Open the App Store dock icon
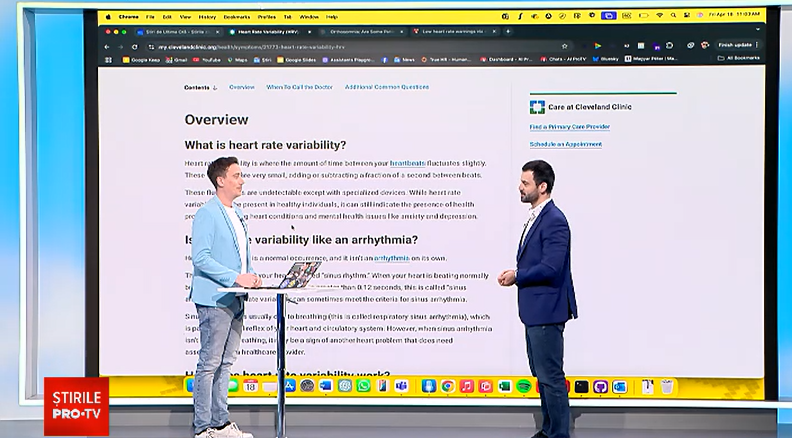This screenshot has width=792, height=438. tap(288, 386)
